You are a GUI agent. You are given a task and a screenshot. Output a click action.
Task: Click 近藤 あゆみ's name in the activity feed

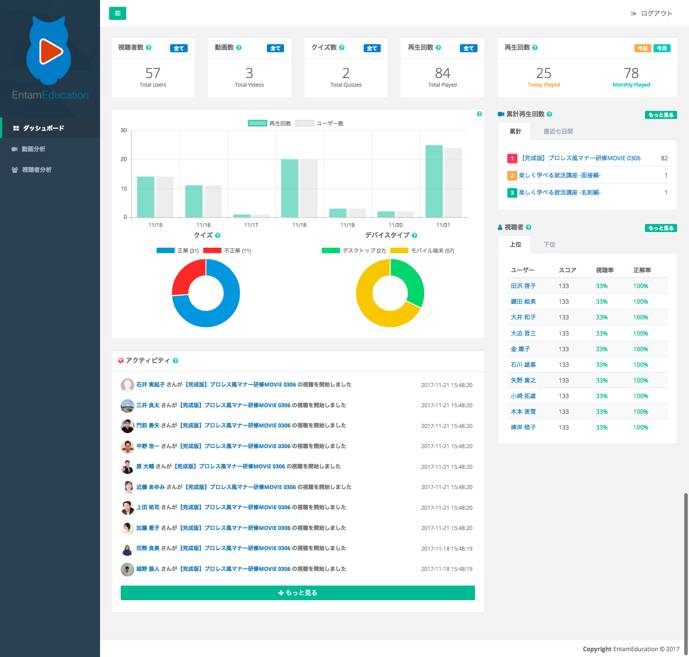point(150,487)
